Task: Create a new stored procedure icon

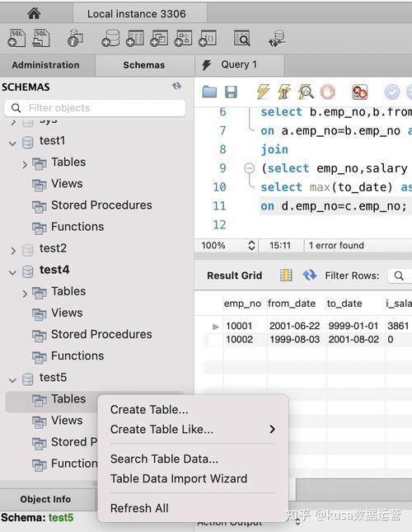Action: (183, 38)
